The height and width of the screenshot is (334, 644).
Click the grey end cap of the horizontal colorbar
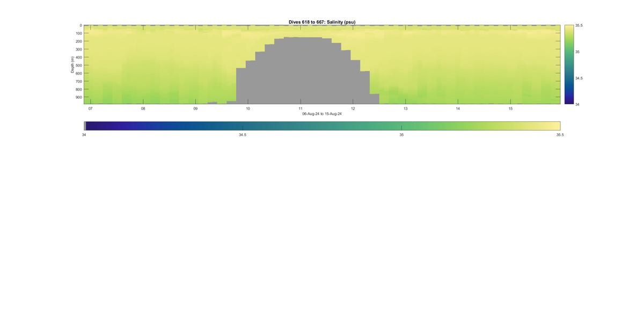pos(85,126)
